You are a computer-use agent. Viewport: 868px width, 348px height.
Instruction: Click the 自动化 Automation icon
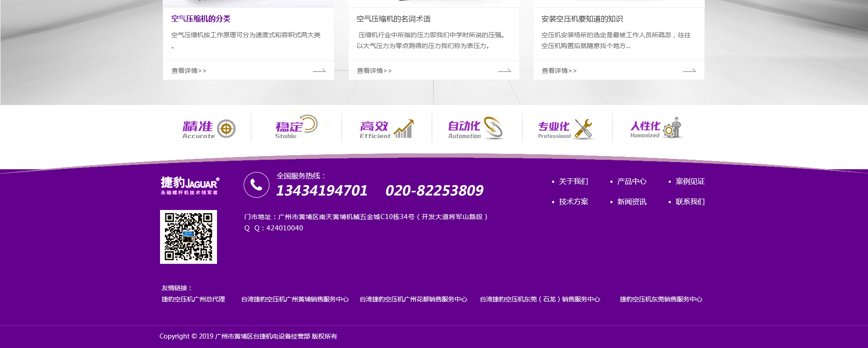[x=493, y=128]
